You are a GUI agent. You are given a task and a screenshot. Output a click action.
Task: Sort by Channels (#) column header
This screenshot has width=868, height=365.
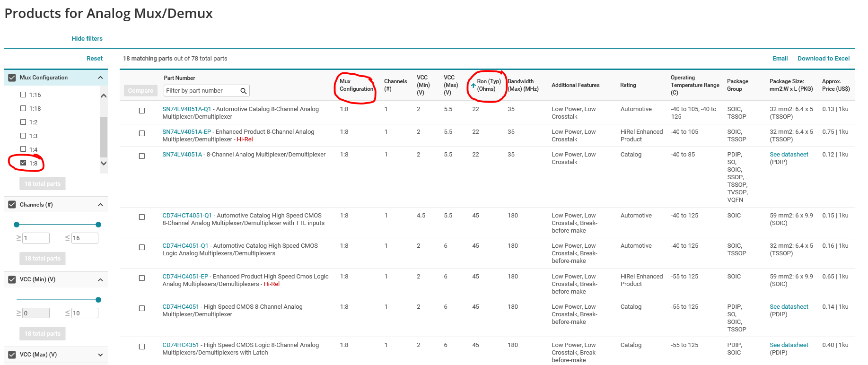(x=395, y=85)
